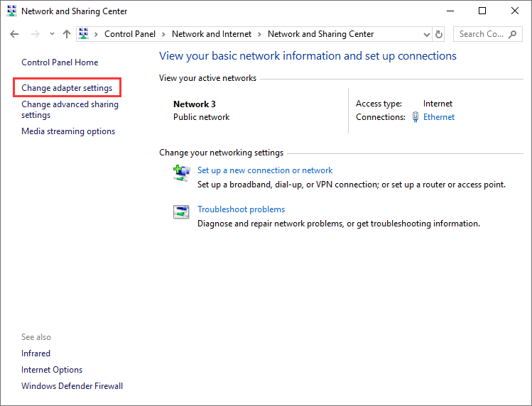
Task: Open Change advanced sharing settings
Action: [70, 109]
